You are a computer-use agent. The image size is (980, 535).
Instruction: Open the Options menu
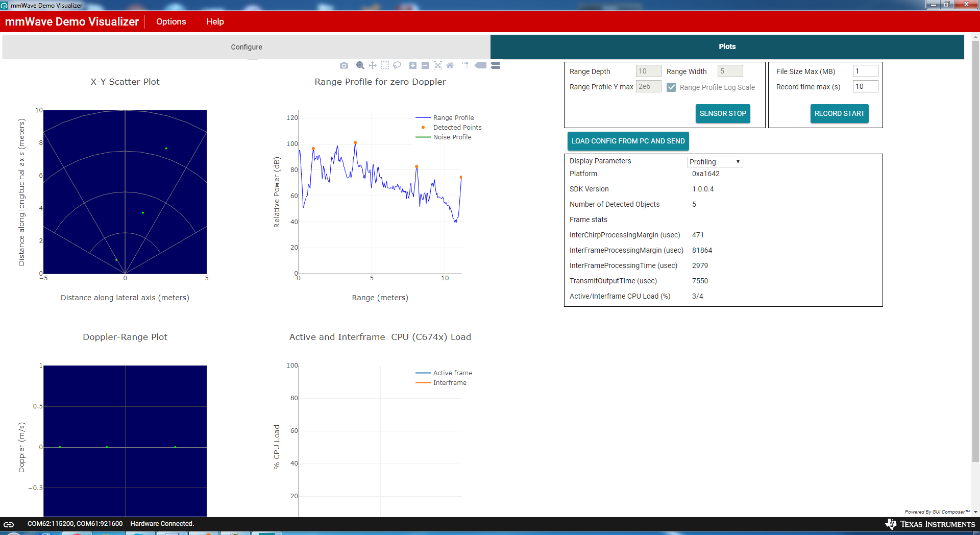click(x=171, y=21)
